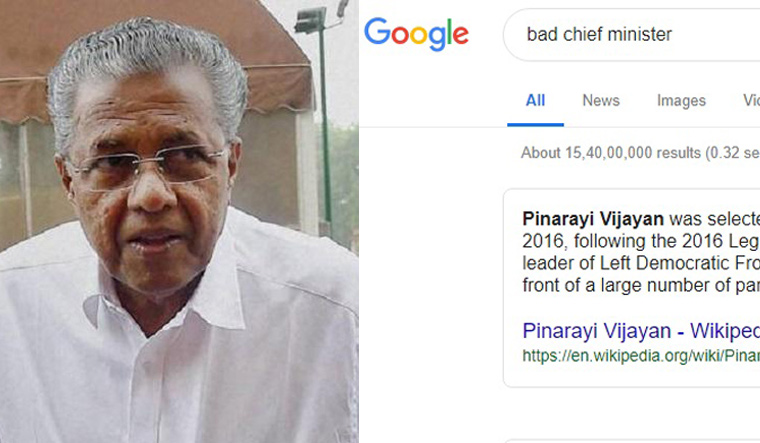
Task: Click the eyeglasses in the photo
Action: click(x=148, y=167)
